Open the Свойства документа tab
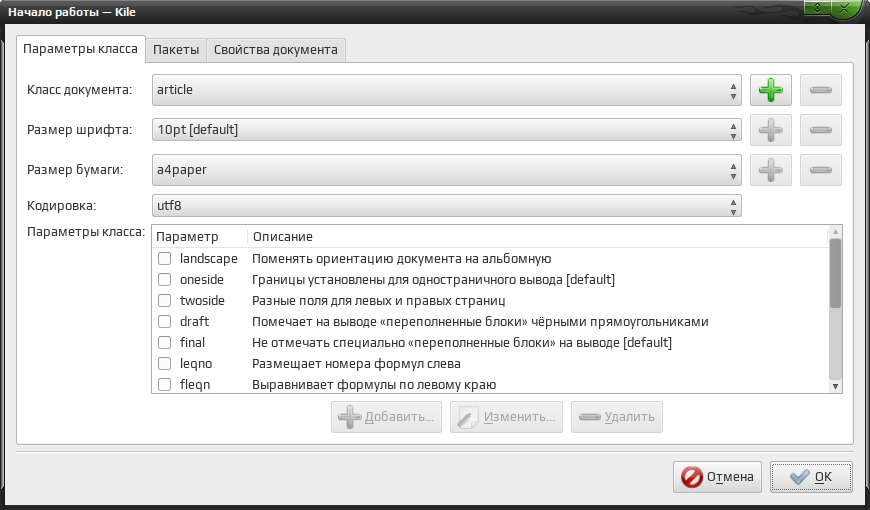The height and width of the screenshot is (510, 870). (x=276, y=50)
